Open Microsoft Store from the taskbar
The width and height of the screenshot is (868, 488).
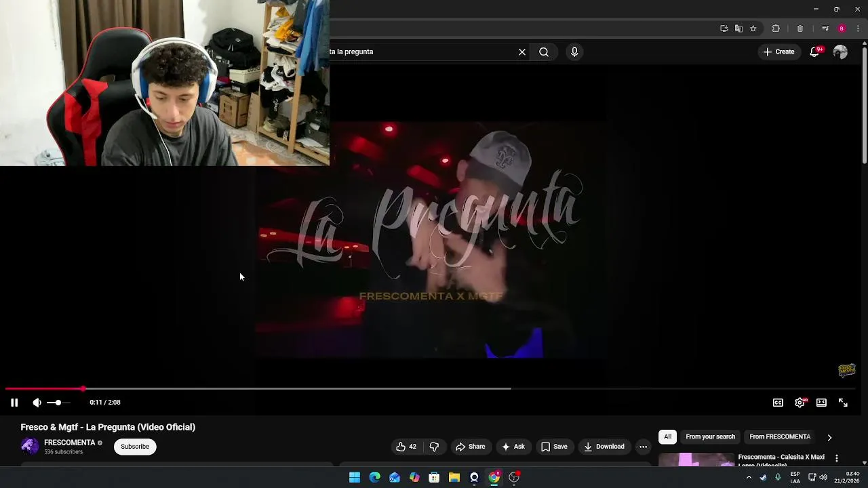(434, 477)
